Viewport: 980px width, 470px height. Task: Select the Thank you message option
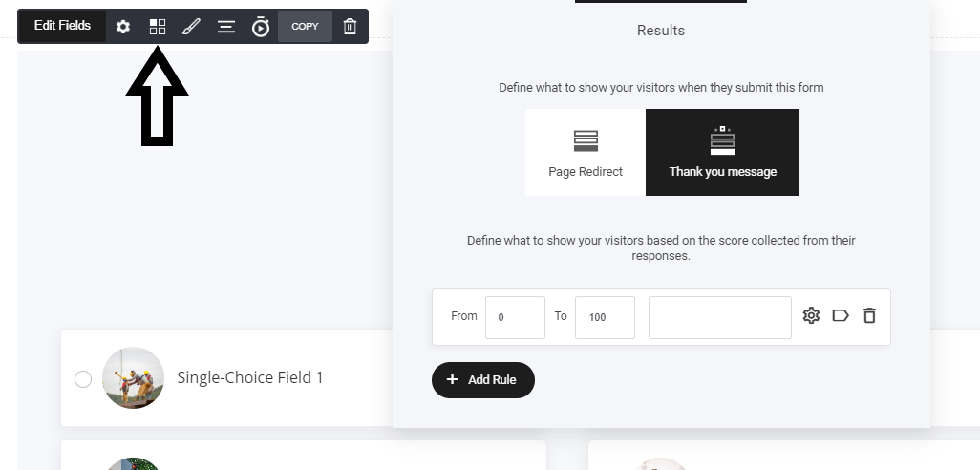pyautogui.click(x=722, y=152)
